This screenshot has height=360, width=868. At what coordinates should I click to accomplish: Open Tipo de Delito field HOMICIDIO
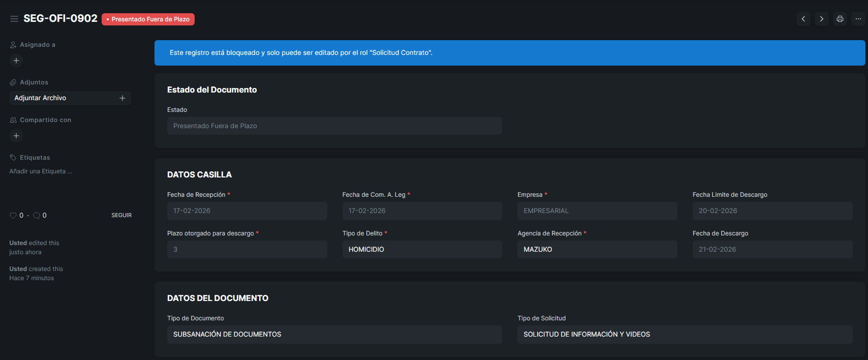pyautogui.click(x=422, y=249)
